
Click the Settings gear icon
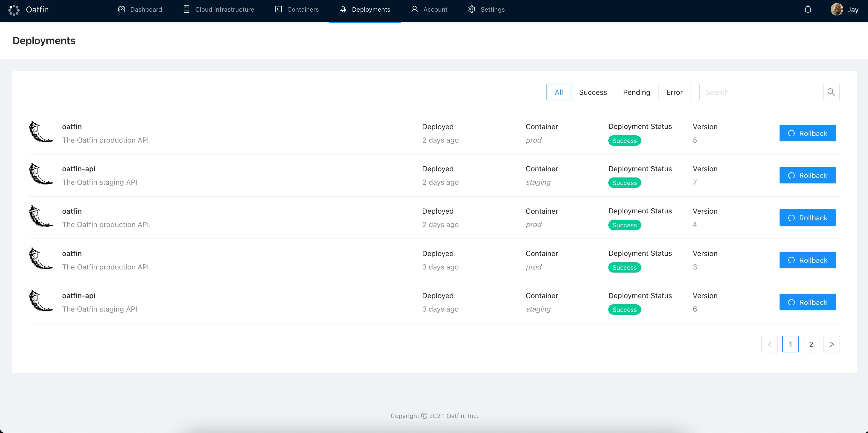(472, 9)
